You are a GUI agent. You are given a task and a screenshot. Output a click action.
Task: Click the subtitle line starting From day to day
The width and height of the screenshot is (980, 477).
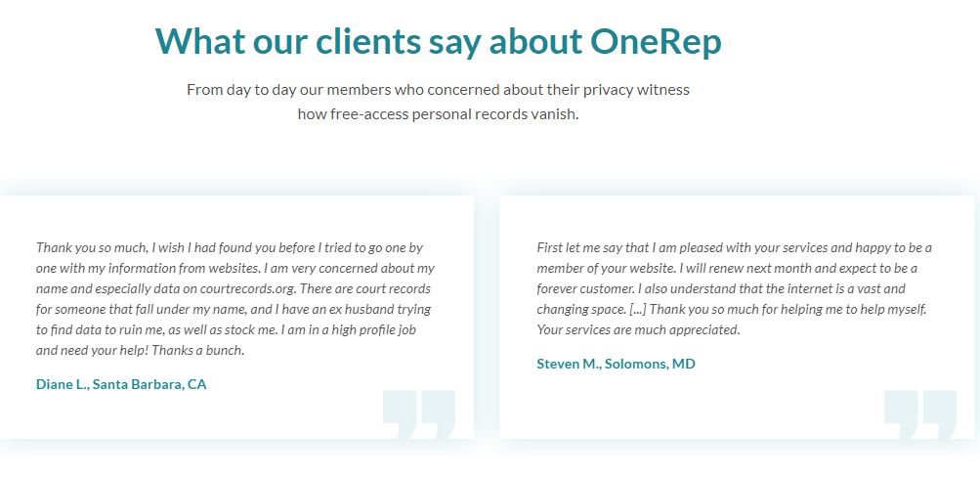438,90
